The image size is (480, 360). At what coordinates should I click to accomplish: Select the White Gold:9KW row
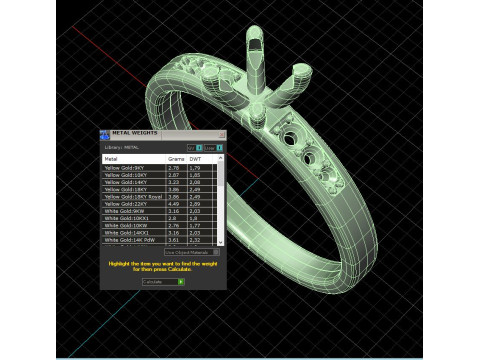pyautogui.click(x=159, y=211)
